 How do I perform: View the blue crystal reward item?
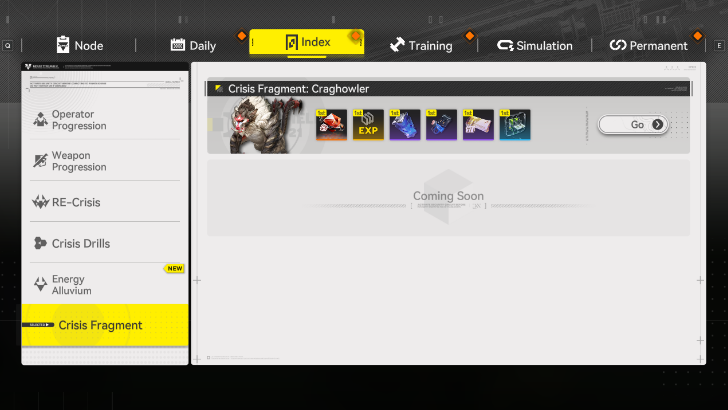(405, 124)
